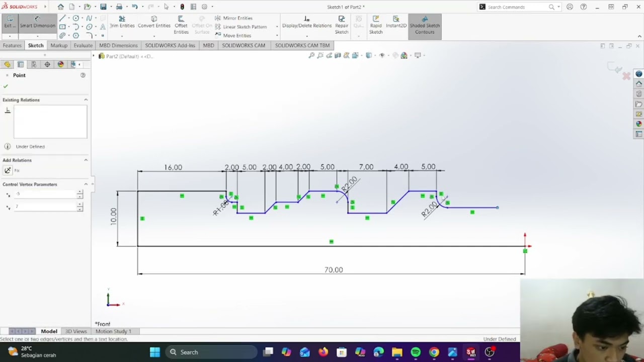Select the Corner Rectangle tool
Screen dimensions: 644x362
coord(62,27)
